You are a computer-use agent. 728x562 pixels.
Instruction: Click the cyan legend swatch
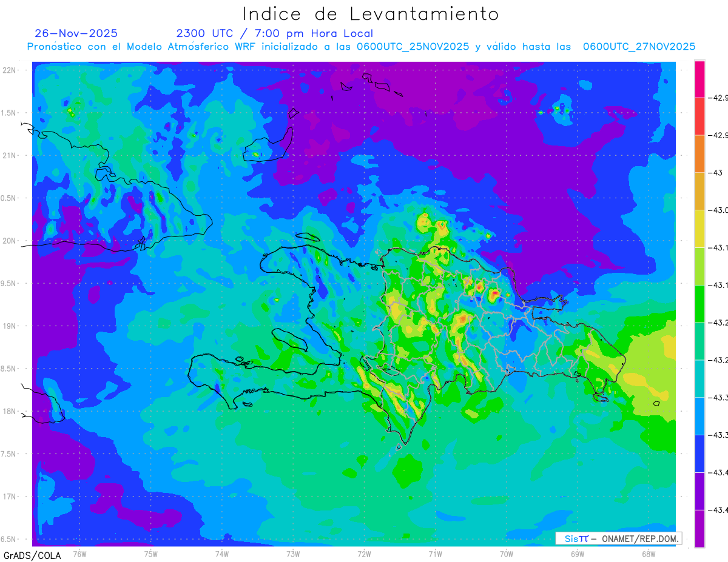click(x=699, y=378)
